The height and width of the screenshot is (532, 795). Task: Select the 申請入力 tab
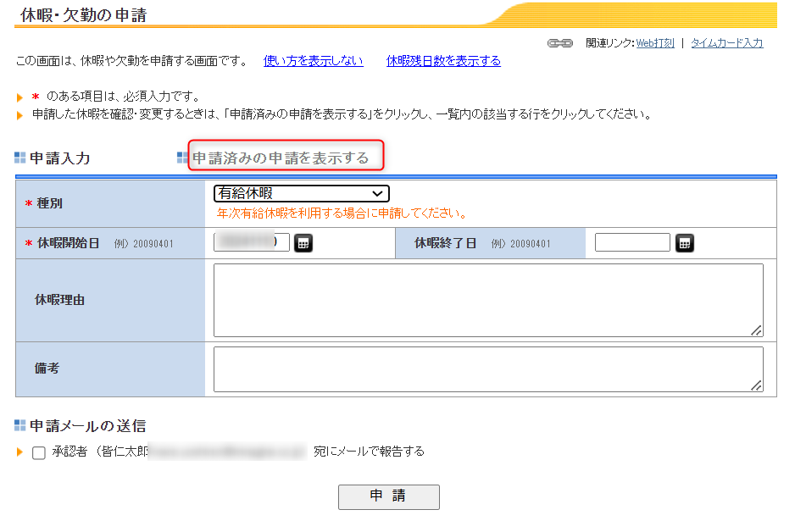60,158
